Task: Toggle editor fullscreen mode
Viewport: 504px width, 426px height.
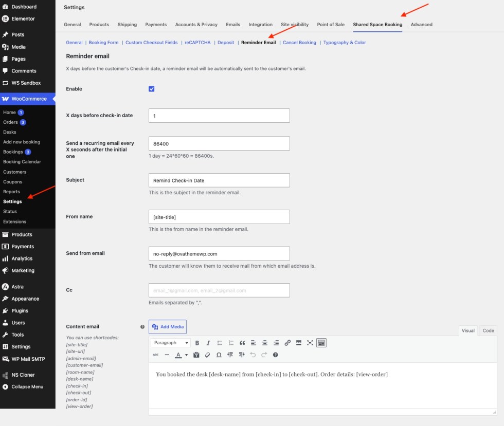Action: pyautogui.click(x=310, y=343)
